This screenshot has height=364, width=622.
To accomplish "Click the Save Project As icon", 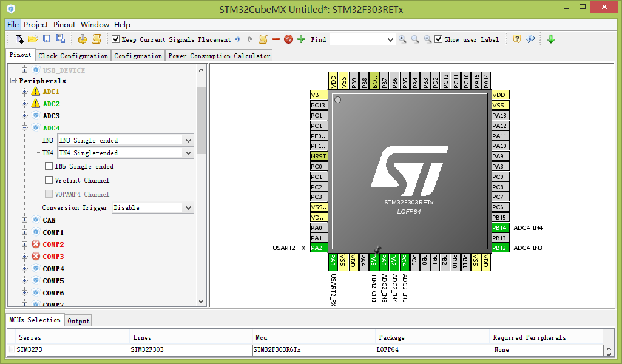I will pos(60,39).
